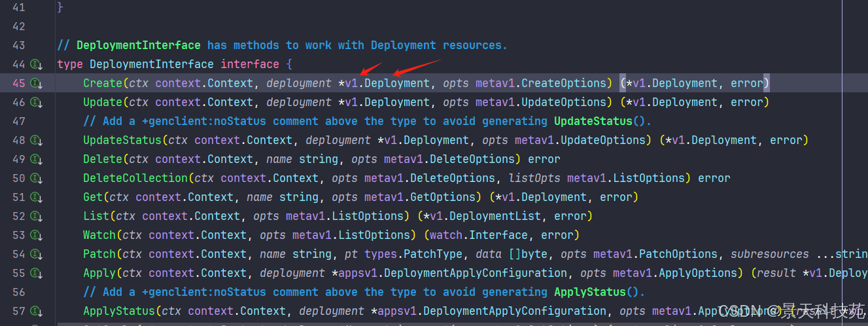Open the gutter marker on line 54

(37, 254)
